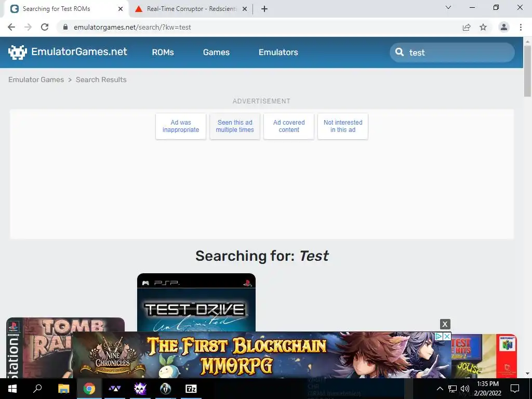Dismiss the bottom banner with the X button
The image size is (532, 399).
(x=445, y=324)
